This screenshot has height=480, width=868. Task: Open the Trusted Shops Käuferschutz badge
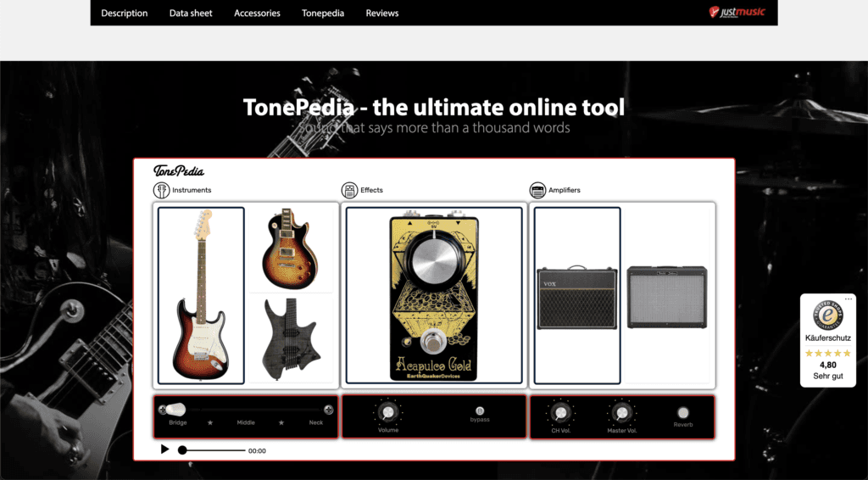coord(827,340)
